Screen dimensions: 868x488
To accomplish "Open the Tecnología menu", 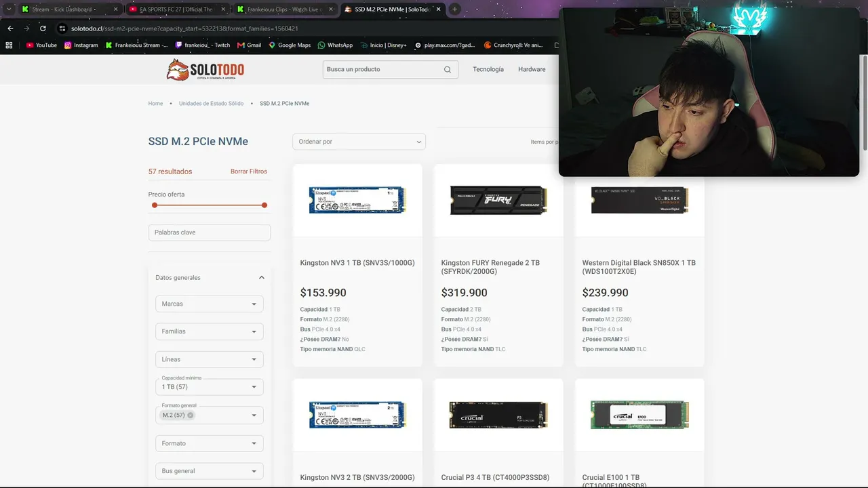I will pos(488,69).
